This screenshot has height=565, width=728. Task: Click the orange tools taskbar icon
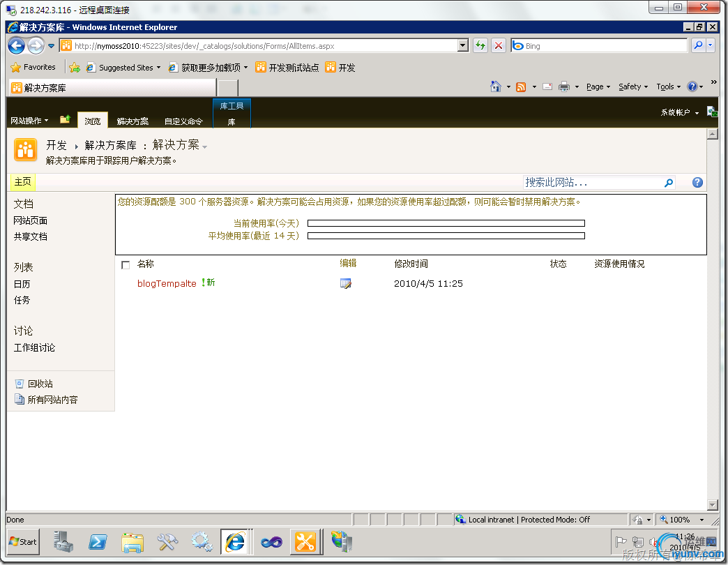click(305, 542)
